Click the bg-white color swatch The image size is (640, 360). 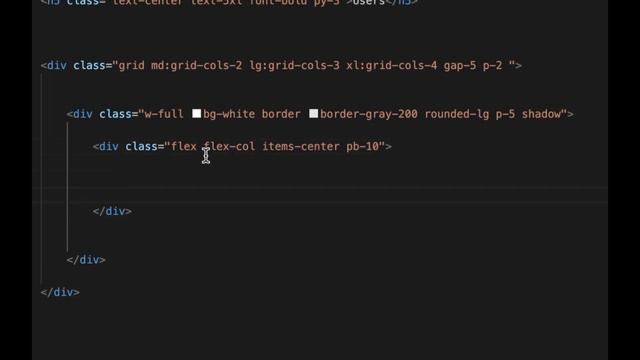coord(197,113)
